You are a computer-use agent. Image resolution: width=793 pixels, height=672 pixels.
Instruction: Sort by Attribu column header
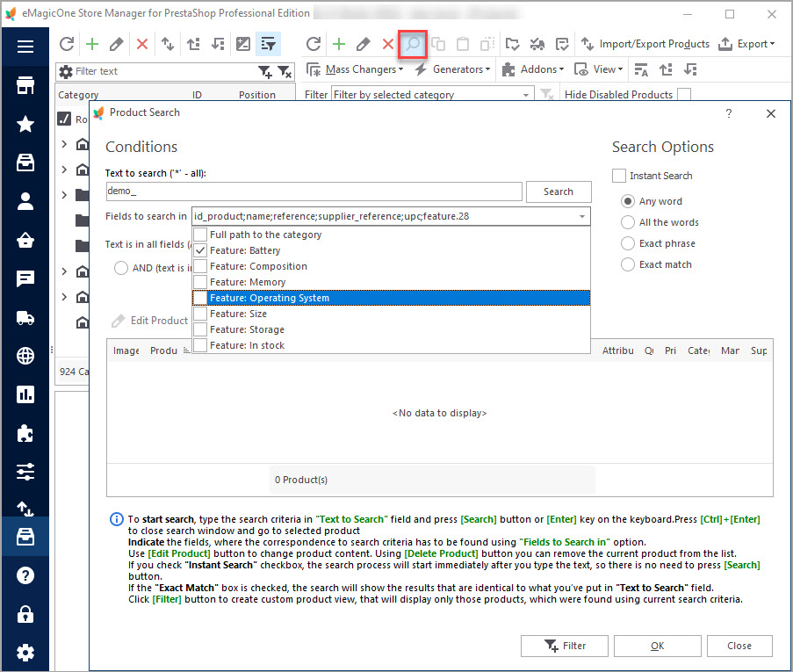click(617, 350)
